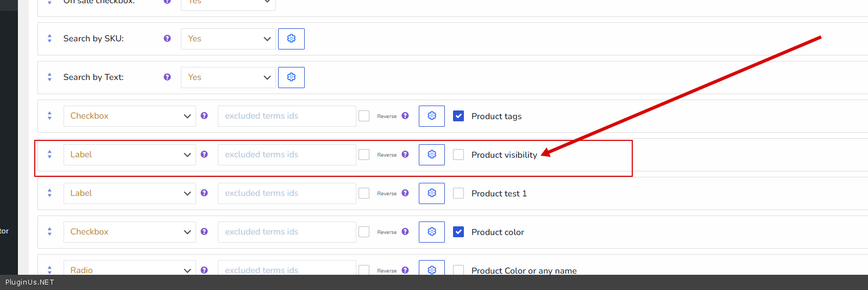This screenshot has height=290, width=868.
Task: Click excluded terms ids field for Product color
Action: click(286, 232)
